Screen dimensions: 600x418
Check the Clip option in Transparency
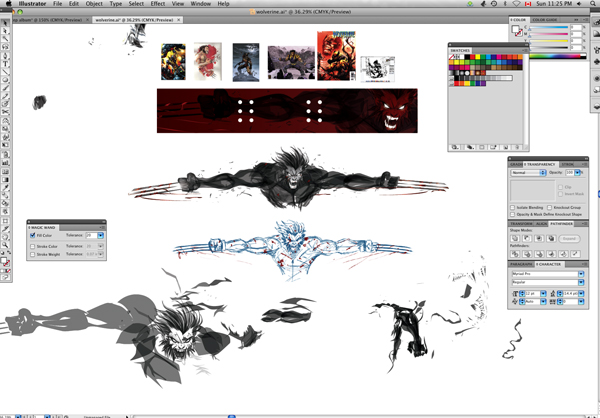point(560,187)
